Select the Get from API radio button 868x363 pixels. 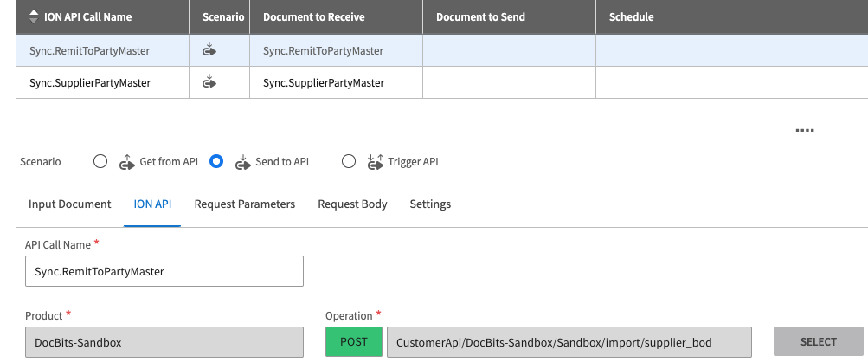[x=100, y=161]
